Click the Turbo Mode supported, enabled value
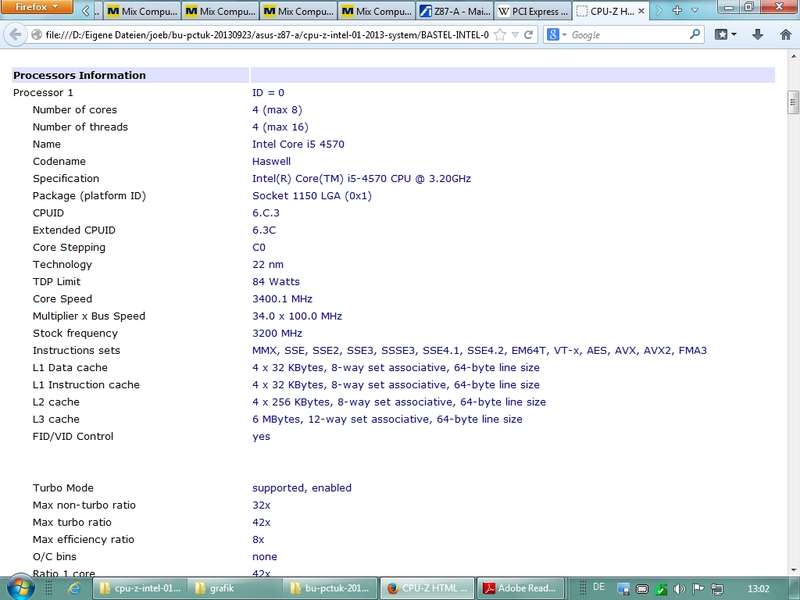800x600 pixels. (x=302, y=488)
